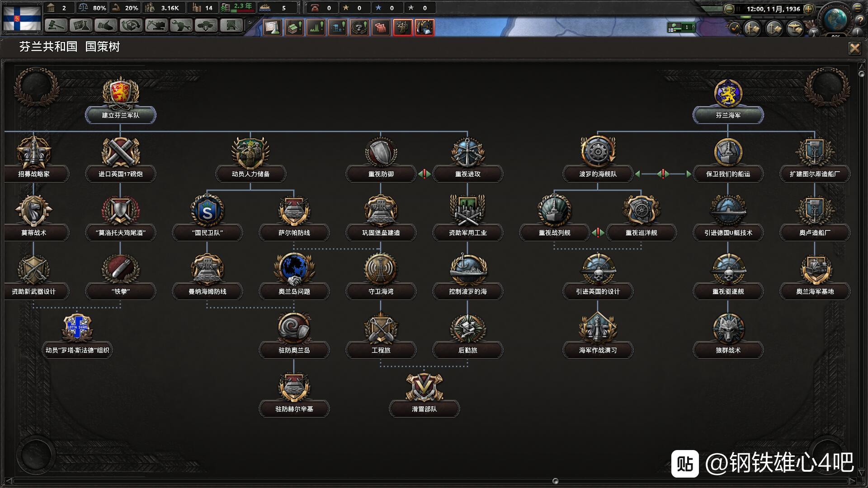
Task: Pick the 波罗的海舰队 gear focus
Action: click(x=598, y=159)
